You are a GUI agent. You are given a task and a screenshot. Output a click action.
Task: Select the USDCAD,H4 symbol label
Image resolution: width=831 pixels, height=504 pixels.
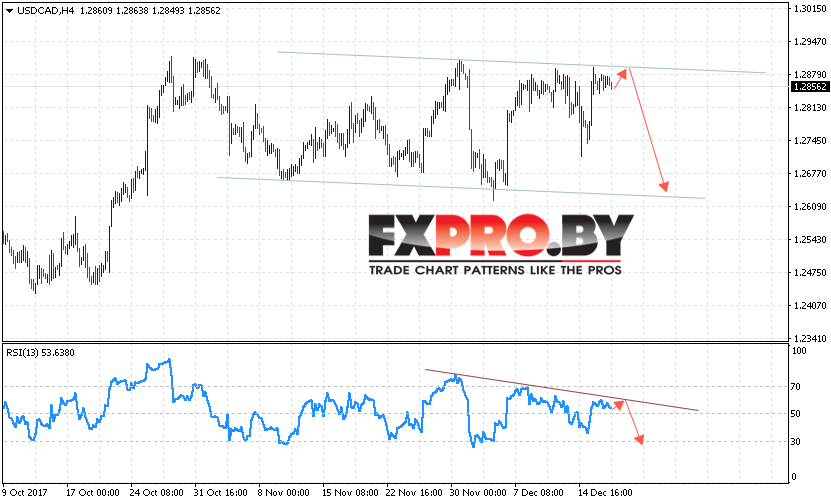46,11
